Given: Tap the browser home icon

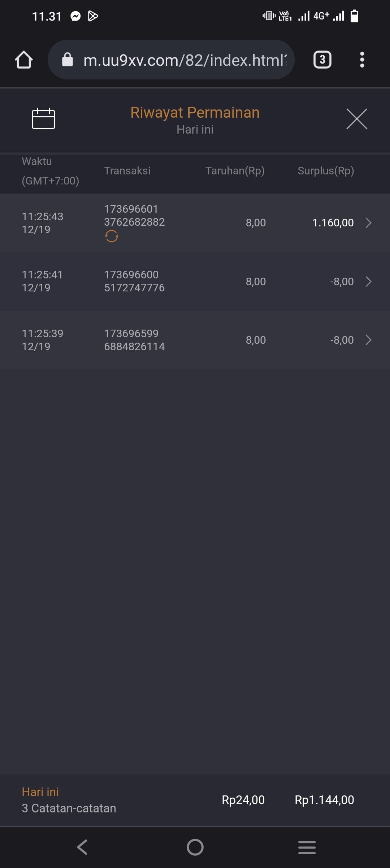Looking at the screenshot, I should pos(24,60).
